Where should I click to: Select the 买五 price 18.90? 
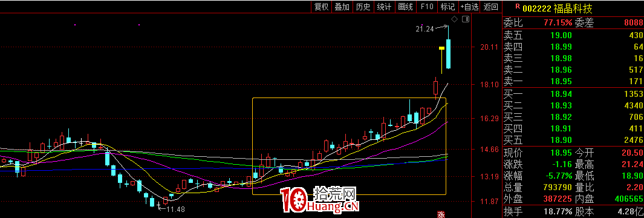pos(561,140)
